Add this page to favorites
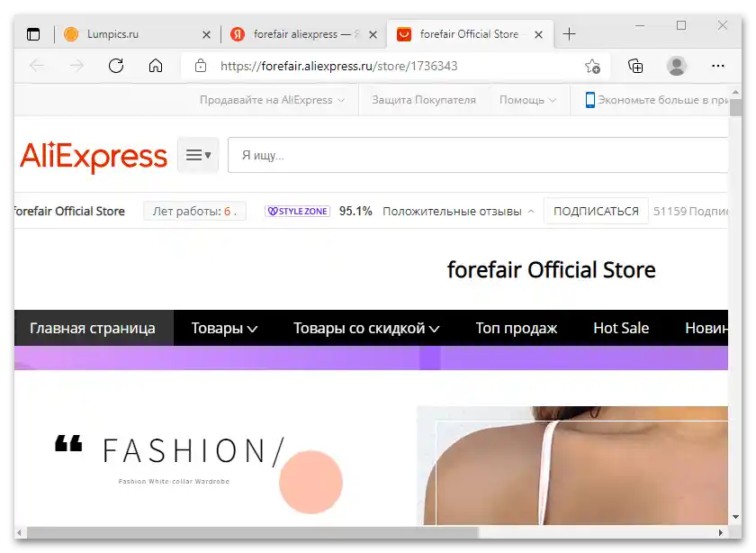This screenshot has width=756, height=553. [592, 66]
